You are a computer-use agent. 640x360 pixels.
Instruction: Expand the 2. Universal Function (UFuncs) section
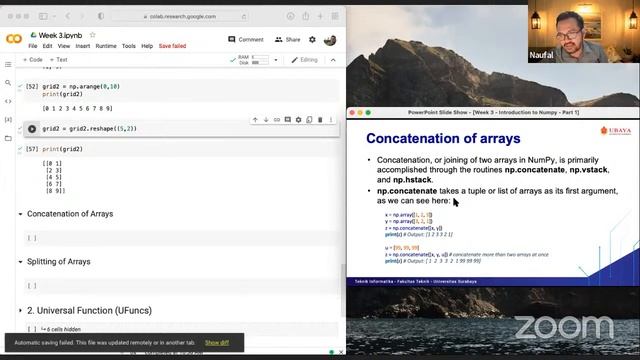[x=20, y=311]
